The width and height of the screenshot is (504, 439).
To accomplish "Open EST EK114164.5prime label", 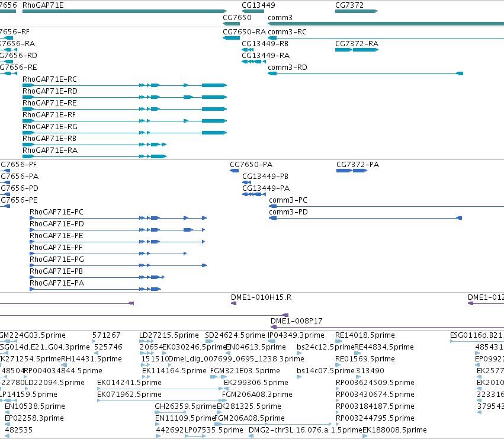I will 174,371.
